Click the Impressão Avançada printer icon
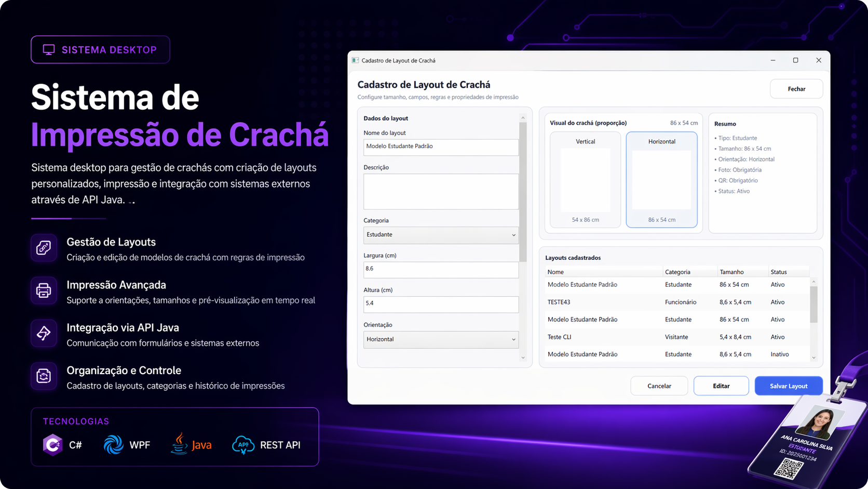Screen dimensions: 868x489 tap(44, 290)
